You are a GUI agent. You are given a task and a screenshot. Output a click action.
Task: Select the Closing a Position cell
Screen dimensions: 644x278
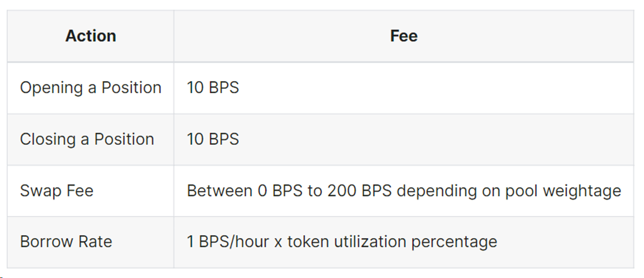87,139
